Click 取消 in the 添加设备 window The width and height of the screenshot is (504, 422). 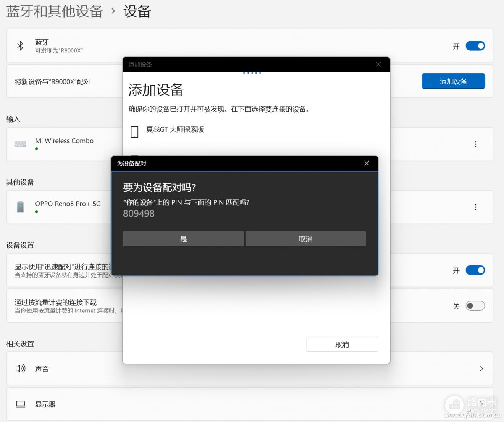342,344
